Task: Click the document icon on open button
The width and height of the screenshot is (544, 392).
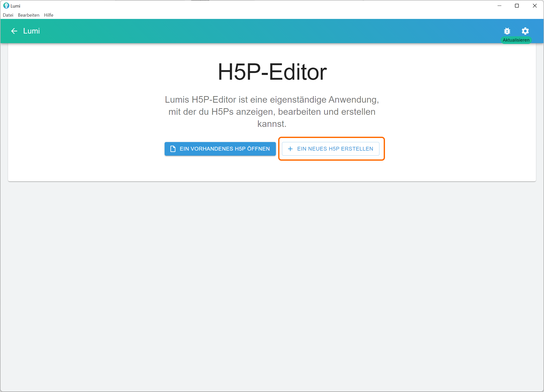Action: (173, 149)
